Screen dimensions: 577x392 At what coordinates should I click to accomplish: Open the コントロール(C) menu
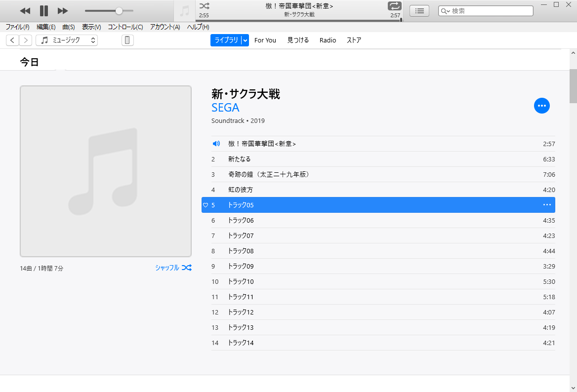pos(125,27)
